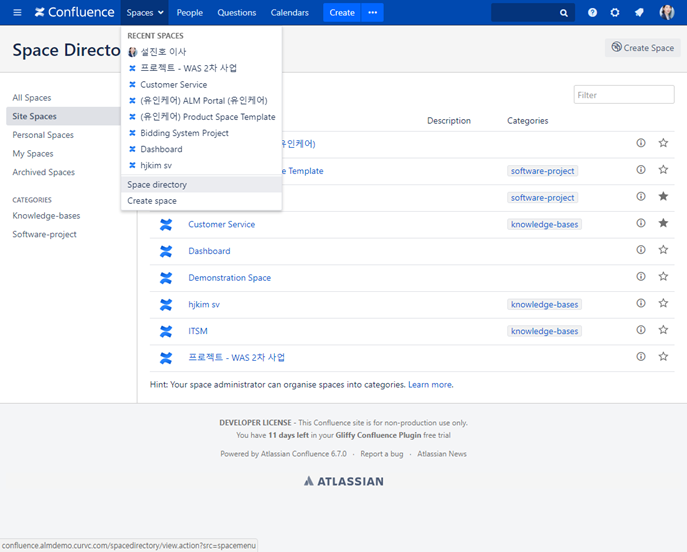Click the Create Space button
The width and height of the screenshot is (687, 552).
[x=642, y=47]
